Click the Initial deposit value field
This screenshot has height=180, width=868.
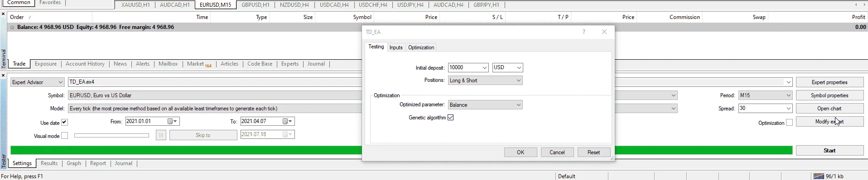465,67
